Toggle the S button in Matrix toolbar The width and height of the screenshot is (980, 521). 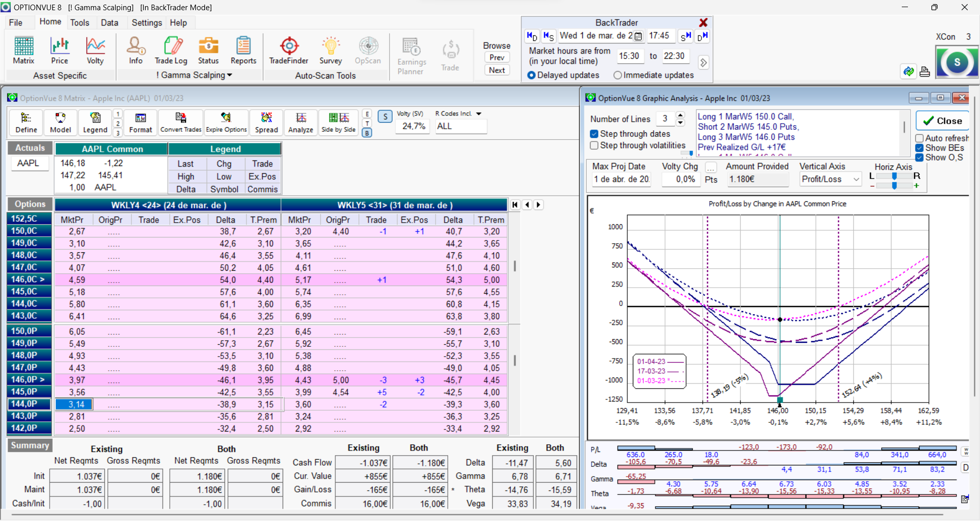(385, 116)
